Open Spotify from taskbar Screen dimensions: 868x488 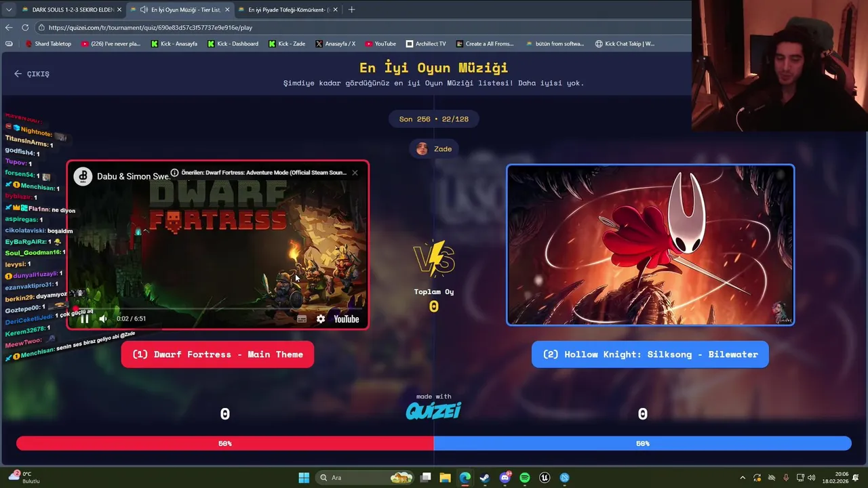click(x=524, y=478)
